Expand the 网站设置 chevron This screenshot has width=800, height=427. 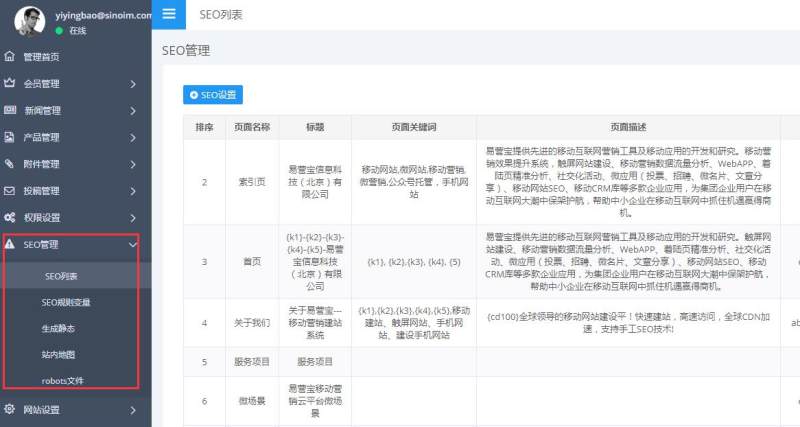click(133, 410)
